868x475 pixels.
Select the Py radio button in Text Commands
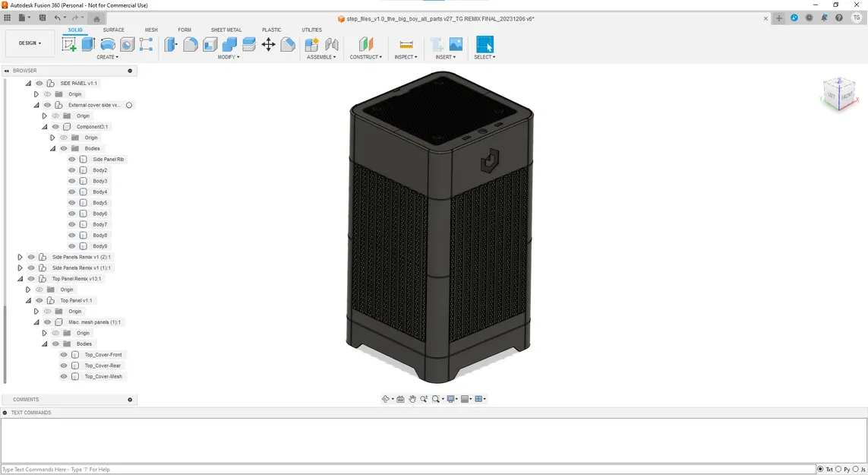point(840,469)
